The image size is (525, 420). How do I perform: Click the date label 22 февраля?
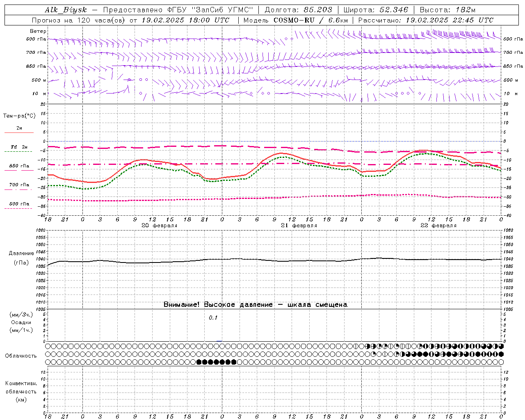click(438, 226)
